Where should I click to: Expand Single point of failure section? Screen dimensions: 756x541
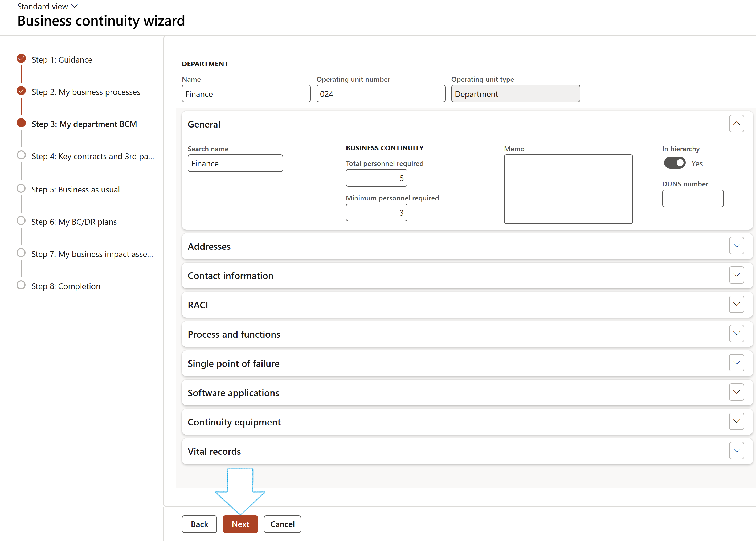point(736,363)
